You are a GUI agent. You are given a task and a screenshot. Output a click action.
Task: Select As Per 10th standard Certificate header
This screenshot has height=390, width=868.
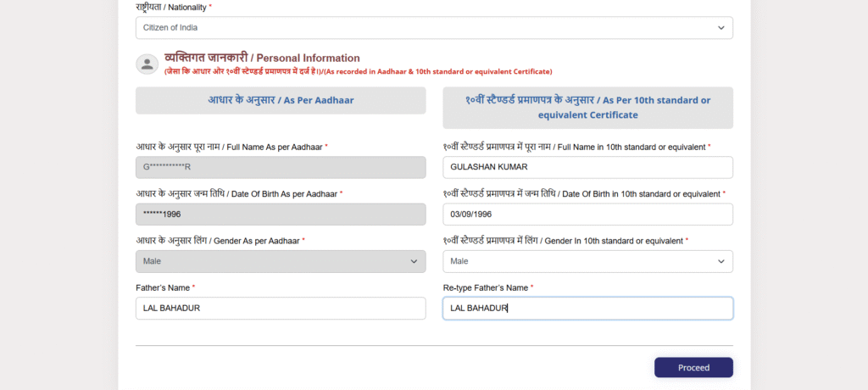tap(587, 107)
